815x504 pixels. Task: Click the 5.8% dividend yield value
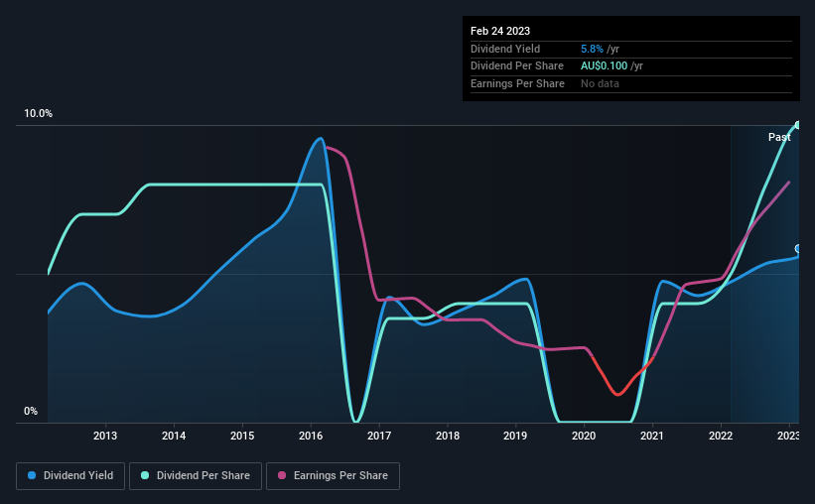(592, 49)
